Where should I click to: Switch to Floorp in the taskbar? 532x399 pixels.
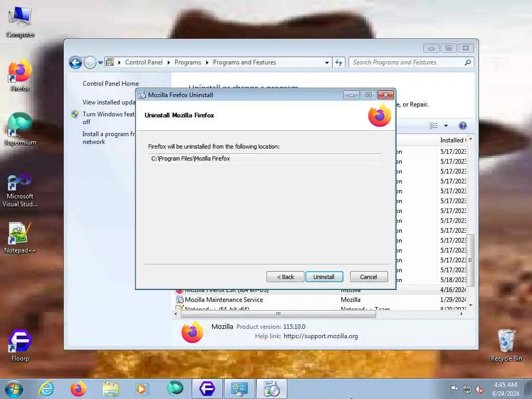207,389
